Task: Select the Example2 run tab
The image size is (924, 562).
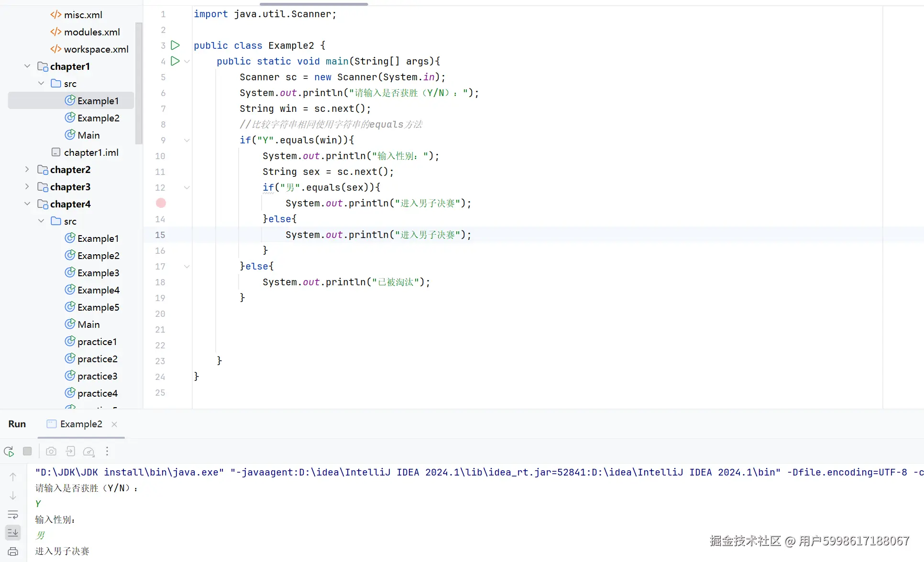Action: pyautogui.click(x=81, y=424)
